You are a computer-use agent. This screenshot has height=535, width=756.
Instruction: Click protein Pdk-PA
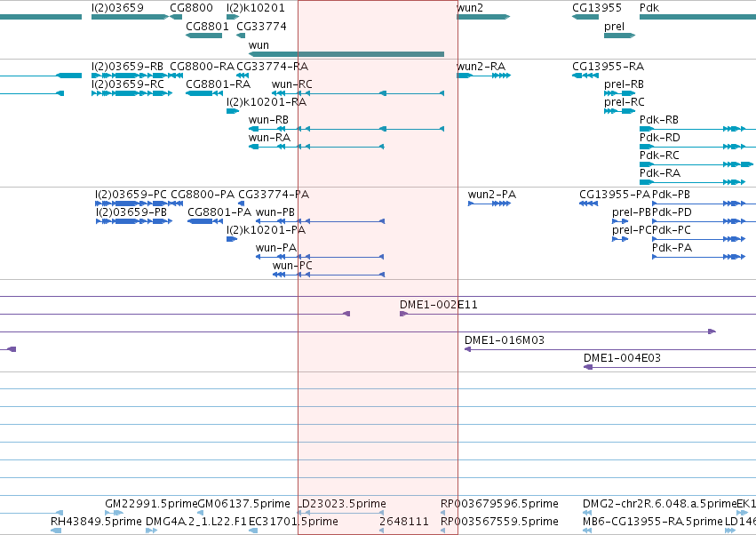pos(672,248)
